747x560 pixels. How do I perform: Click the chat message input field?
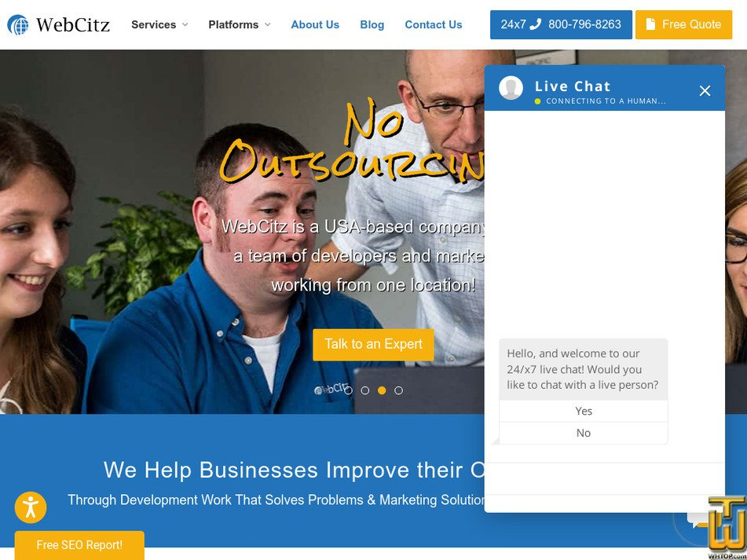click(605, 478)
